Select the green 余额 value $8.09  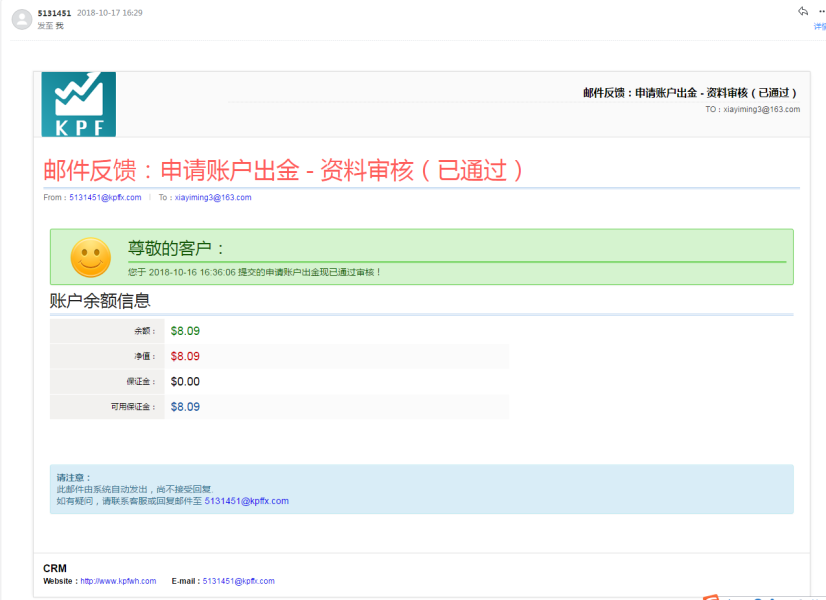(185, 331)
